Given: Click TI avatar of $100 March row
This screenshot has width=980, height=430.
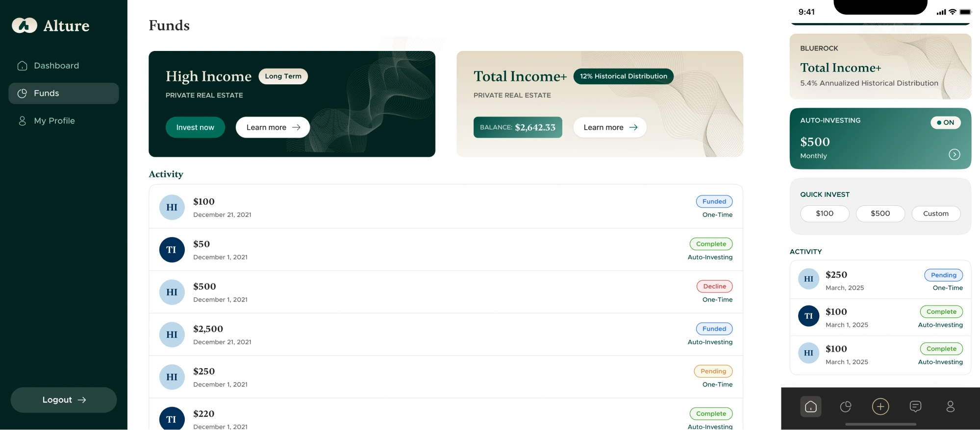Looking at the screenshot, I should (x=809, y=316).
